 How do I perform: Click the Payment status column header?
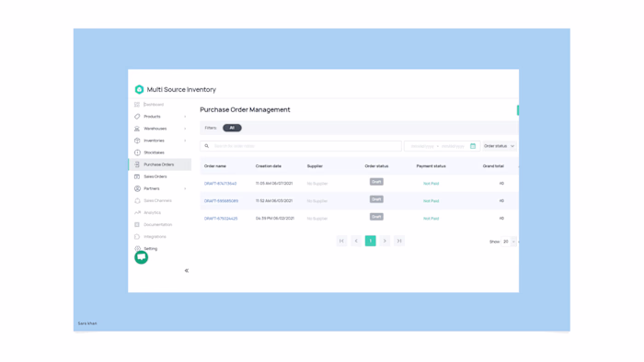pyautogui.click(x=431, y=166)
